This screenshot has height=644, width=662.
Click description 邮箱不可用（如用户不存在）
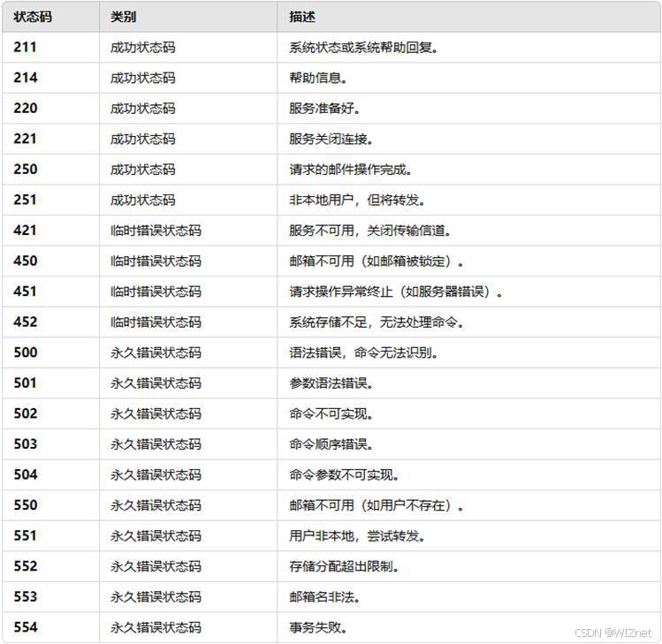377,505
